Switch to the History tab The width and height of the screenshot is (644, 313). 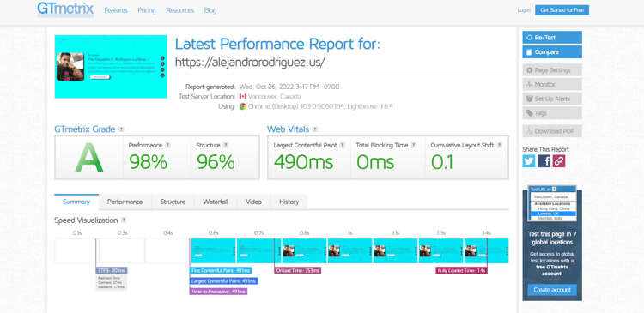tap(289, 202)
